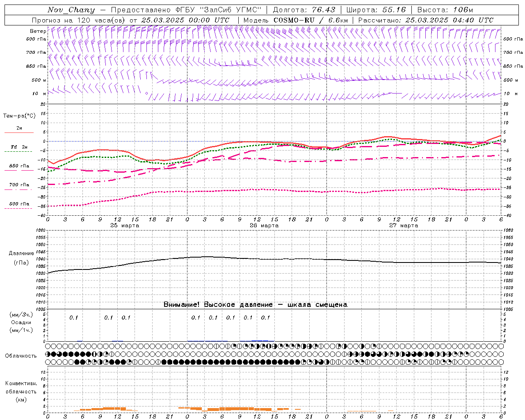Viewport: 525px width, 420px height.
Task: Click the 2м temperature legend label
Action: coord(19,128)
